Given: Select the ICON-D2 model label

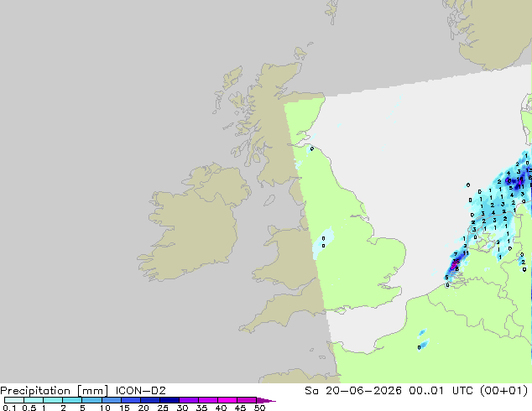Looking at the screenshot, I should click(140, 391).
